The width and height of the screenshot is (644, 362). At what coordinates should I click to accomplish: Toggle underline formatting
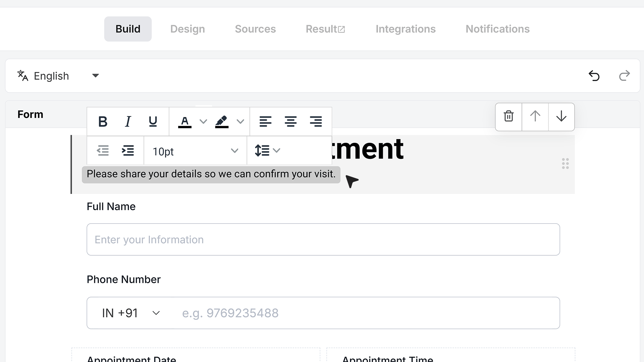pyautogui.click(x=153, y=121)
